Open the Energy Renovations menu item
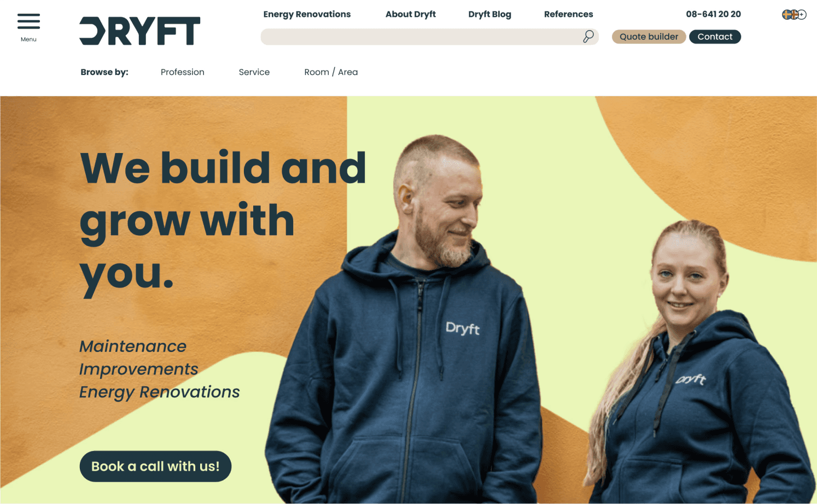The image size is (817, 504). pos(307,14)
